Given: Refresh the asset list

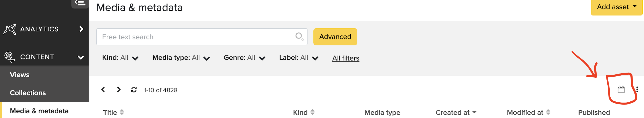Looking at the screenshot, I should tap(134, 90).
